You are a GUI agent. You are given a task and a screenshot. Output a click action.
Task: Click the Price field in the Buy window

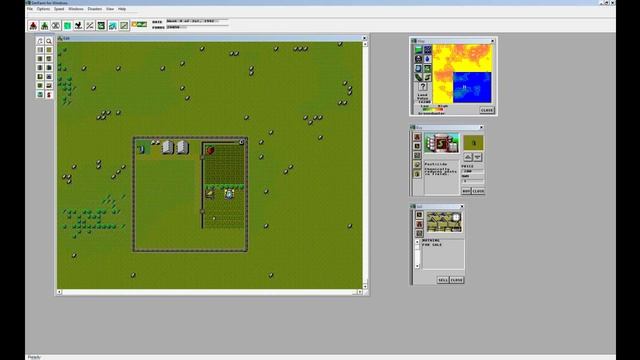[x=473, y=171]
